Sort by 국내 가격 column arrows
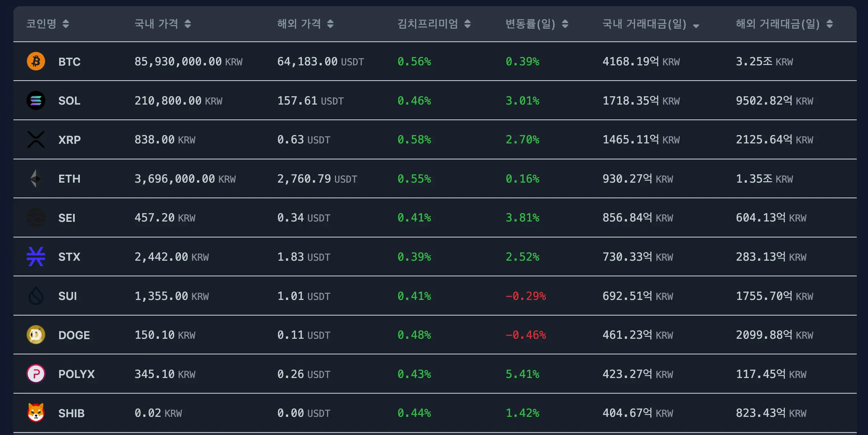Screen dimensions: 868x435 (188, 24)
